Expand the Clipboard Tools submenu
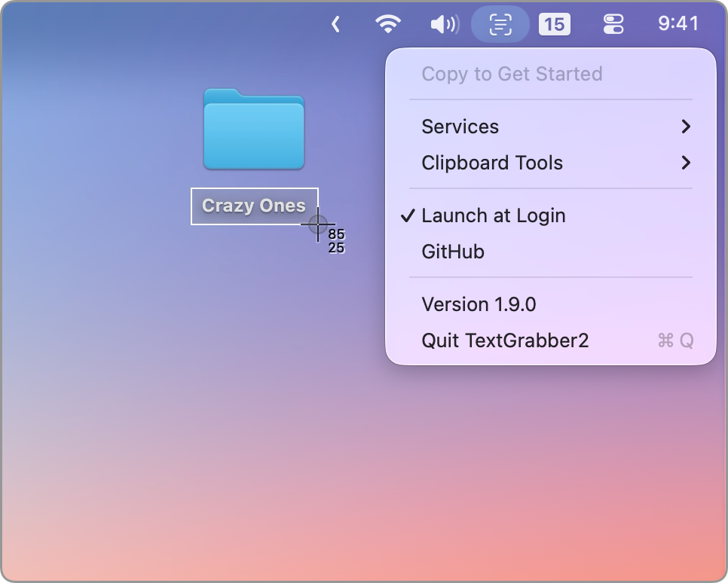 coord(491,163)
